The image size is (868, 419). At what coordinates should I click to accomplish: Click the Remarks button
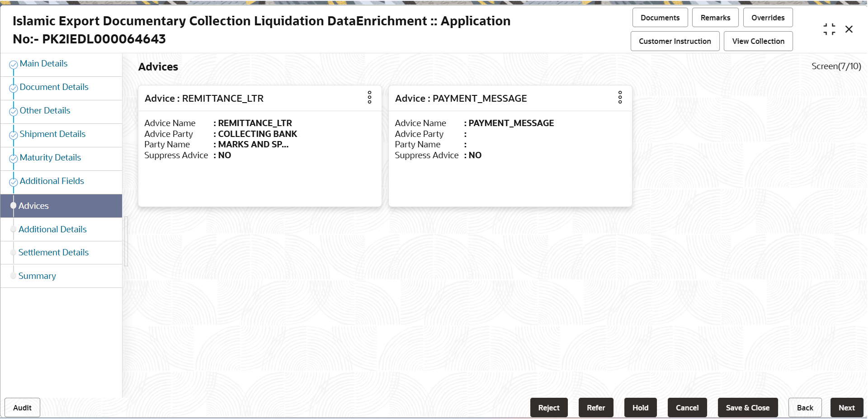pyautogui.click(x=715, y=18)
